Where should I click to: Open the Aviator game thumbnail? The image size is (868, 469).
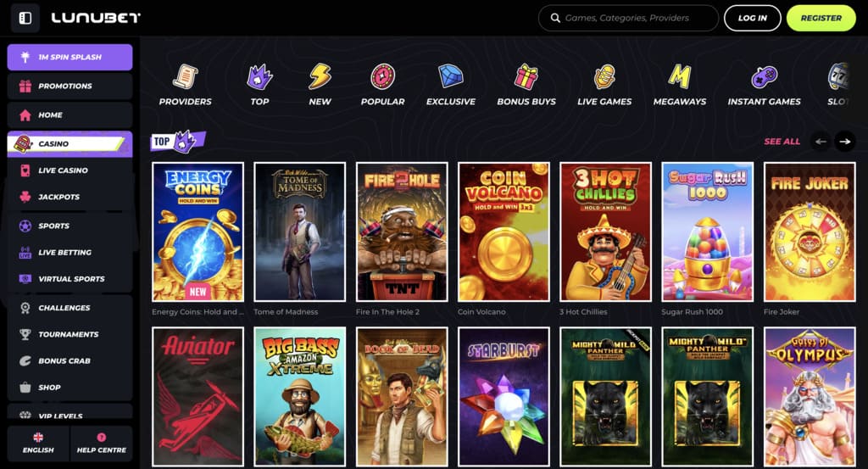198,396
